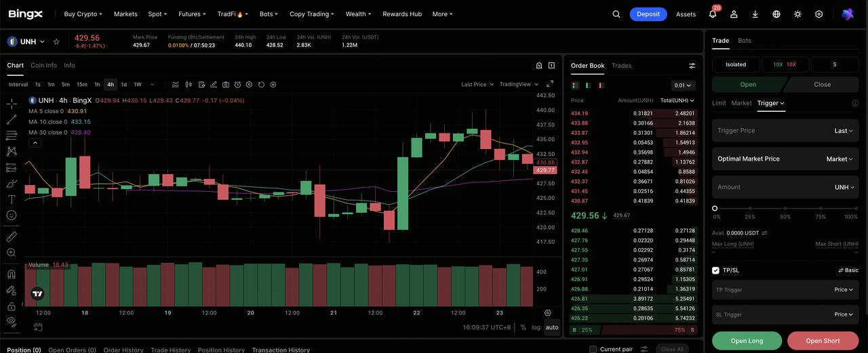Select the emoji sticker tool in chart sidebar
The height and width of the screenshot is (353, 868).
[12, 215]
